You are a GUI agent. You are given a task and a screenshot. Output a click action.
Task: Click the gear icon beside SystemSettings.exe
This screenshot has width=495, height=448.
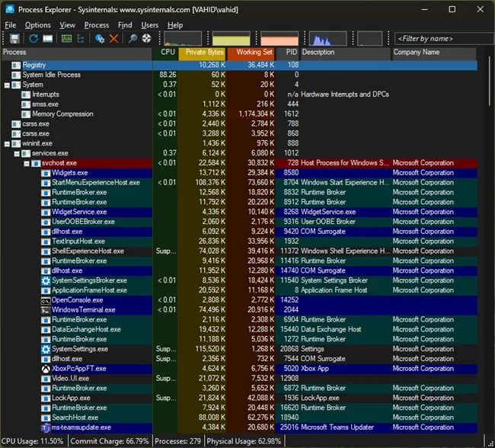pos(46,349)
